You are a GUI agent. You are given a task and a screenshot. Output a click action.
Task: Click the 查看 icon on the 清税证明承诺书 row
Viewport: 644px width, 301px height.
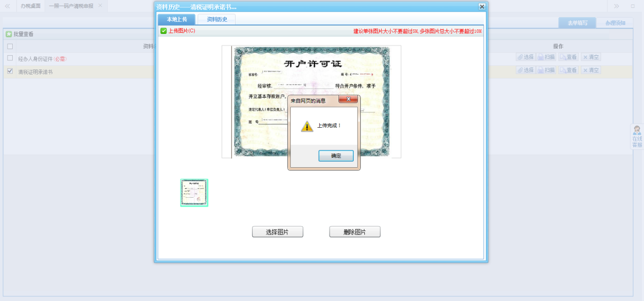coord(567,70)
